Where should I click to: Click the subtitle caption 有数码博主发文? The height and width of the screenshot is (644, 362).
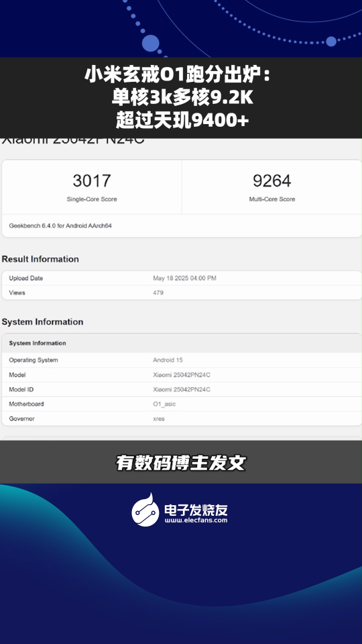pos(180,462)
